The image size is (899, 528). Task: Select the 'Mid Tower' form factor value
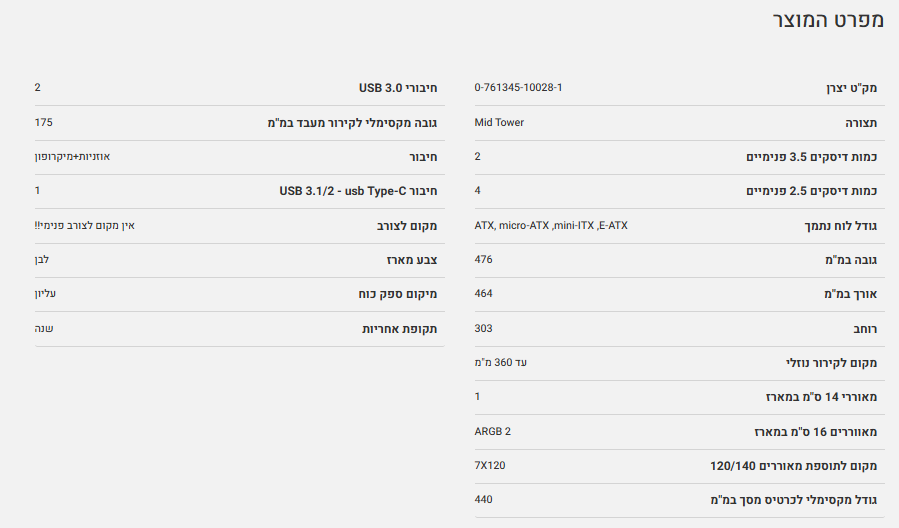499,123
